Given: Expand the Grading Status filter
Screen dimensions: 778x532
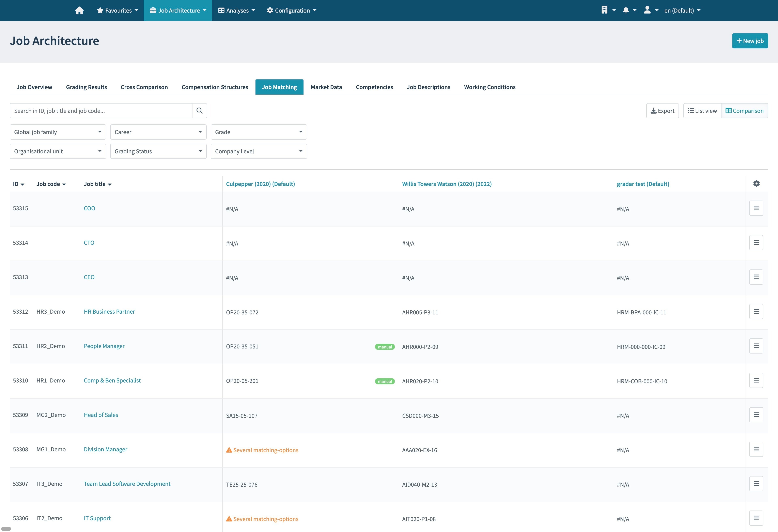Looking at the screenshot, I should point(158,151).
